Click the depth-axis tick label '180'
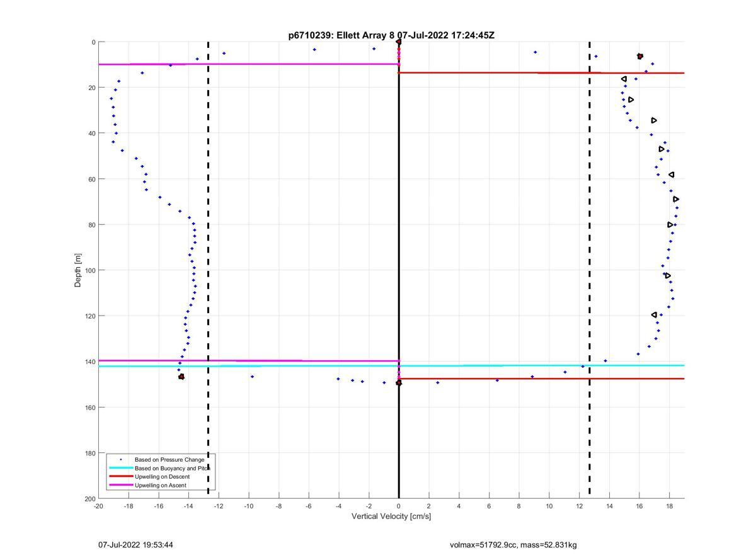This screenshot has width=756, height=560. (90, 453)
